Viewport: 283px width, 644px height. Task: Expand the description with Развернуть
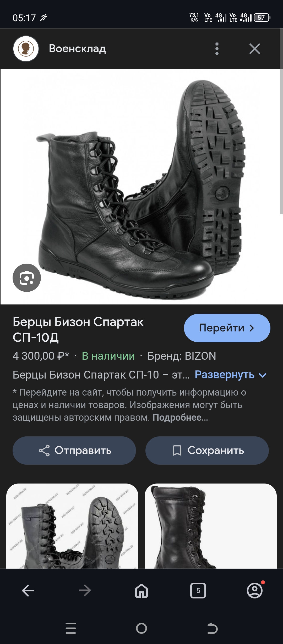231,375
